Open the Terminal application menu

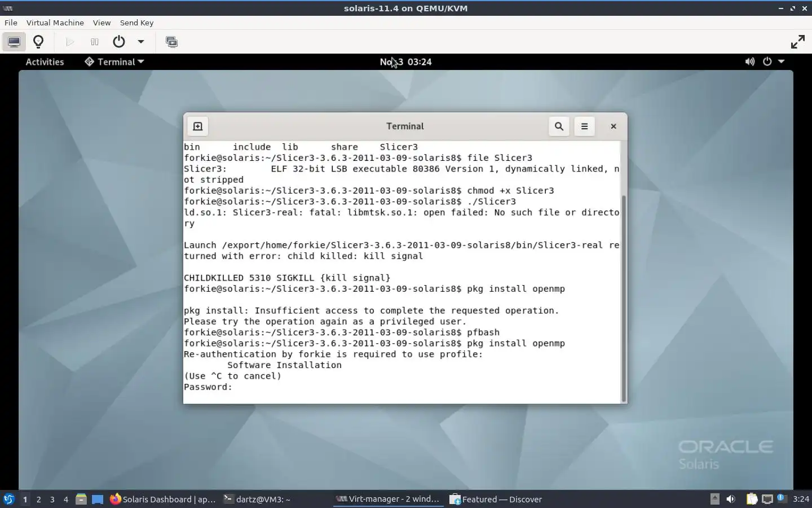114,62
